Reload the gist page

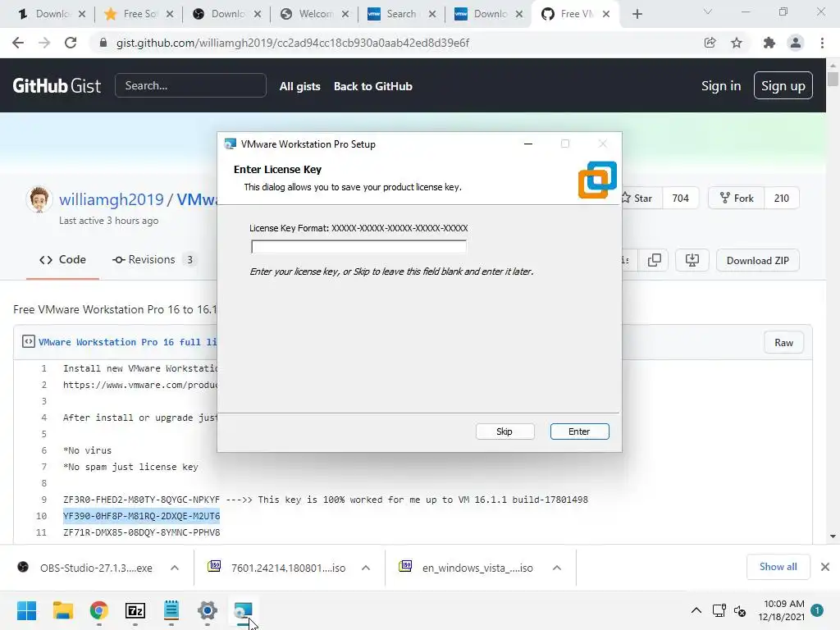click(x=71, y=43)
